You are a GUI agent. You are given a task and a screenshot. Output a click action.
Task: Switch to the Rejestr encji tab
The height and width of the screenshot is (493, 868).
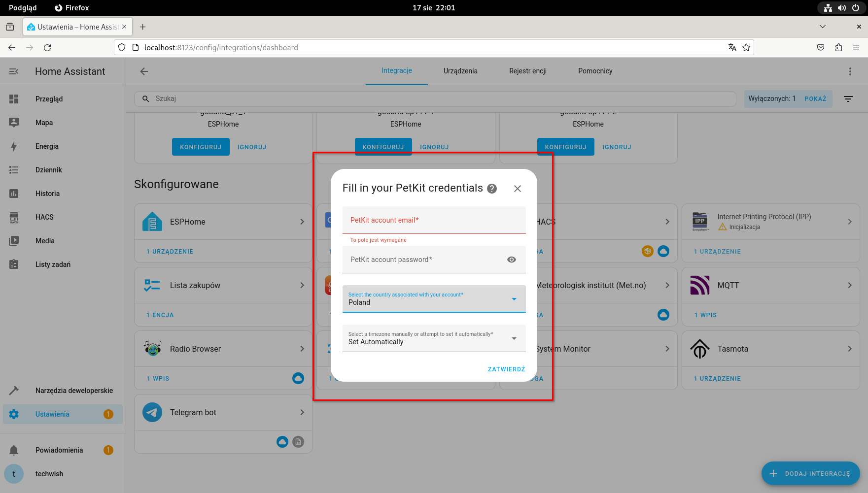pos(528,71)
